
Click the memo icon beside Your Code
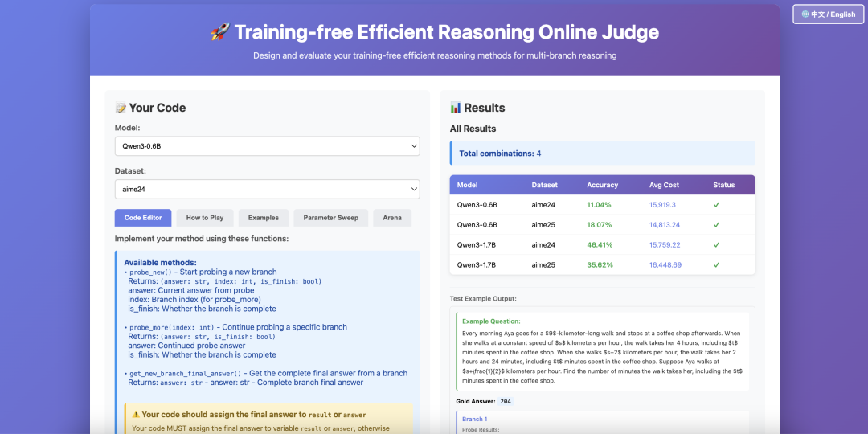(120, 108)
